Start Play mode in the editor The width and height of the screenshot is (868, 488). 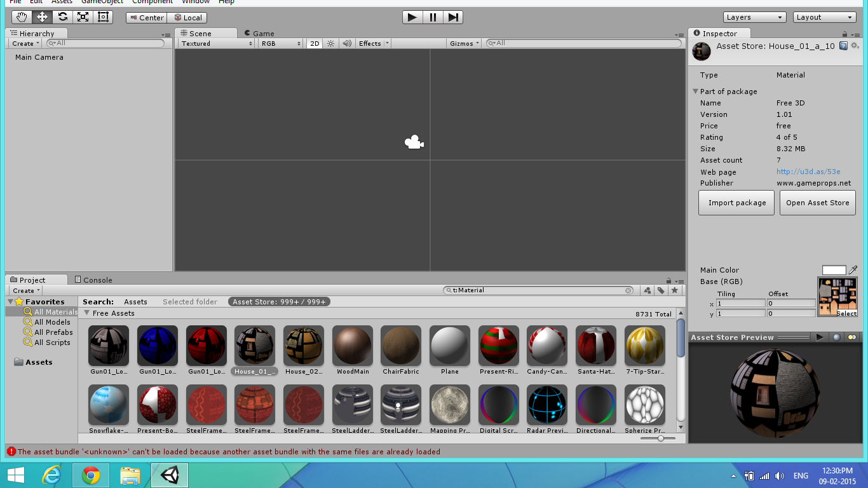pos(412,17)
